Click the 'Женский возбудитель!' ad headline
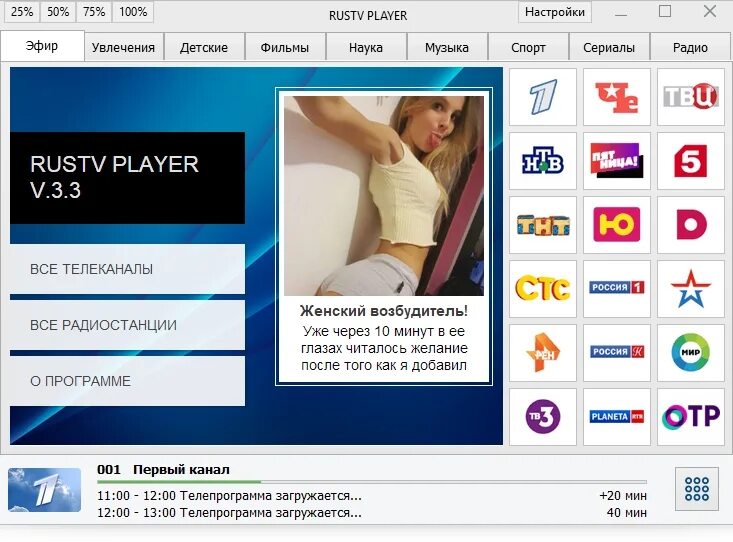The height and width of the screenshot is (542, 733). click(384, 311)
